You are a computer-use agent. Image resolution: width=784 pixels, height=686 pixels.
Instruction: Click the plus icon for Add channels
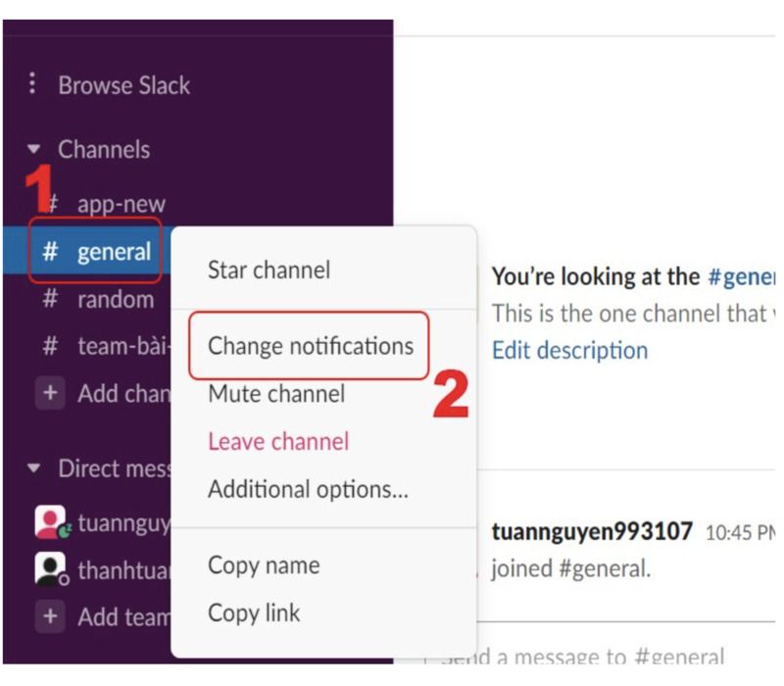50,393
